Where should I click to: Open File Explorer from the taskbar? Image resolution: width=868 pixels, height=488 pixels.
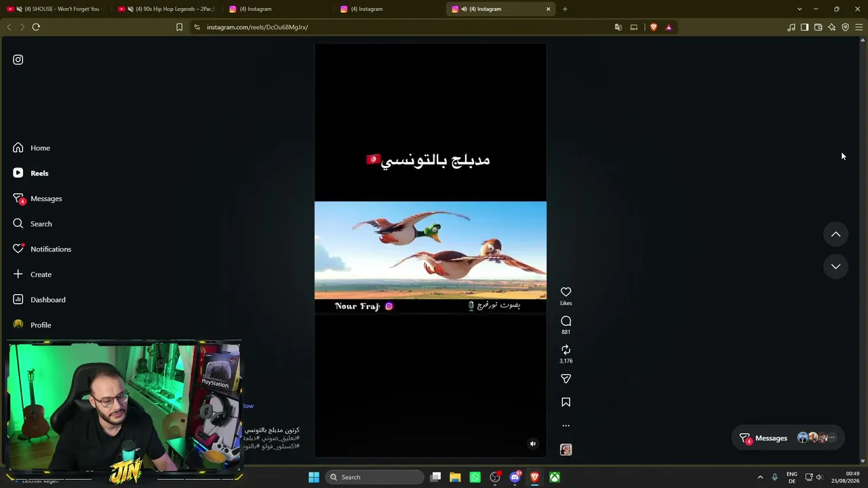click(455, 477)
